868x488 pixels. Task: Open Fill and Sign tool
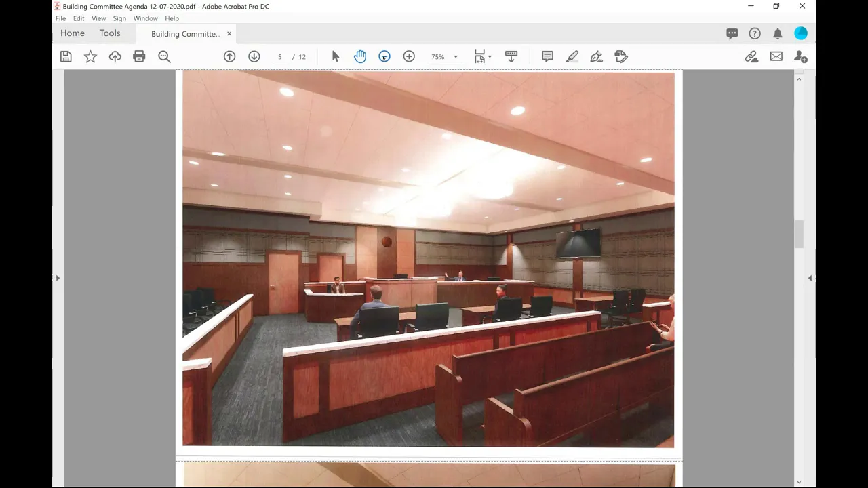597,57
